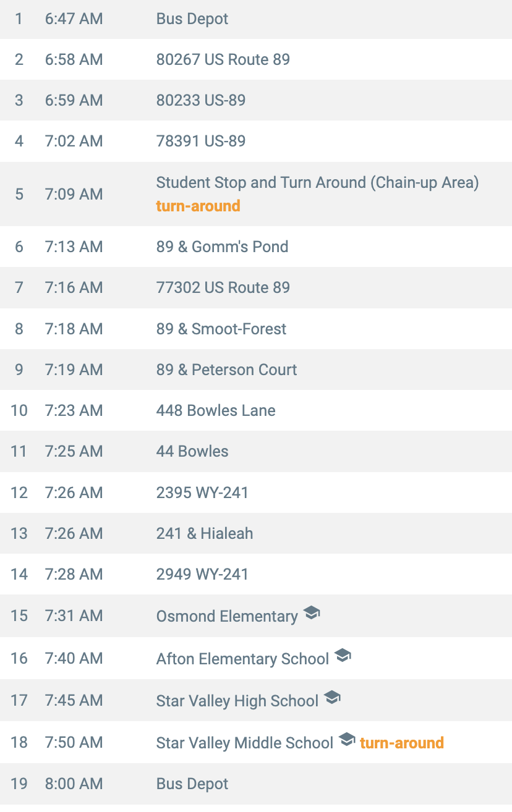Click the 89 & Gomm's Pond stop

(222, 247)
